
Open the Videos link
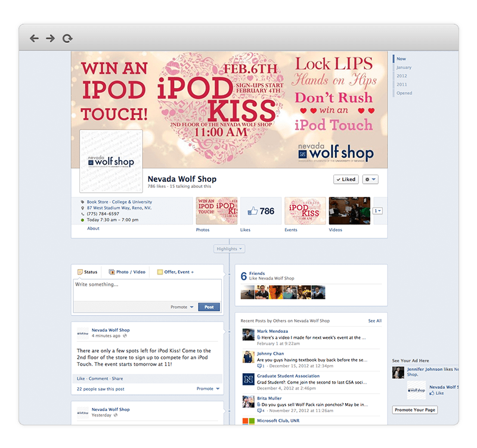point(335,230)
